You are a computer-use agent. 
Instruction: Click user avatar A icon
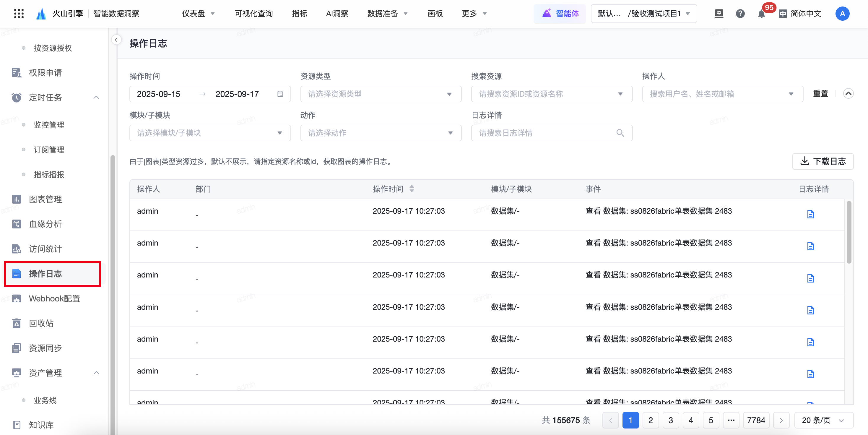pos(842,14)
